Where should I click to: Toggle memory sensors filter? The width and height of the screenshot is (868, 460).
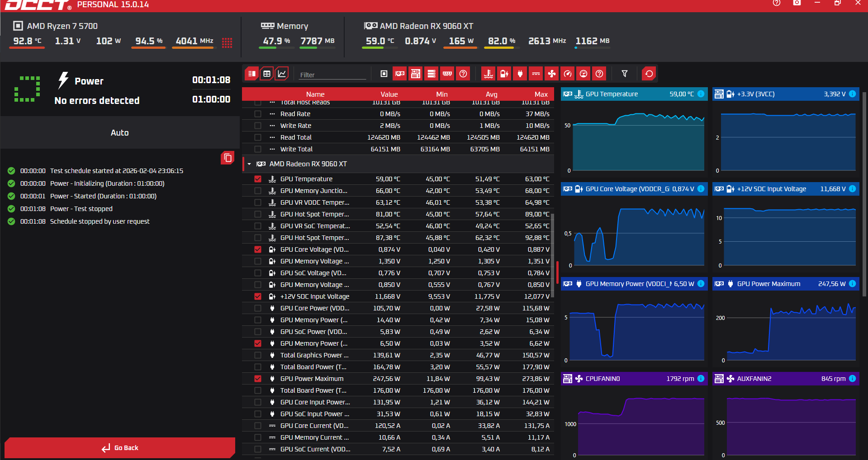(447, 74)
